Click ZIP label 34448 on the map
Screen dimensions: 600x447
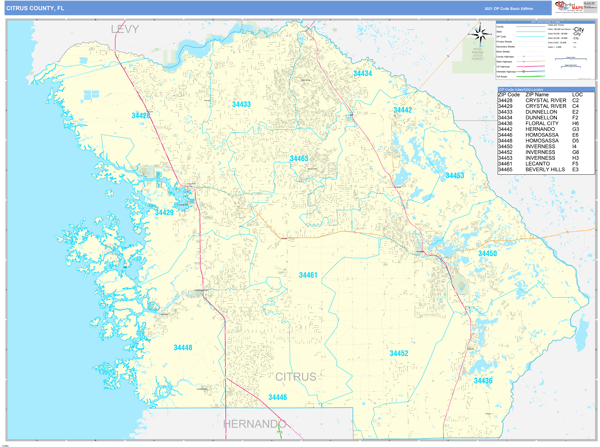click(x=183, y=347)
